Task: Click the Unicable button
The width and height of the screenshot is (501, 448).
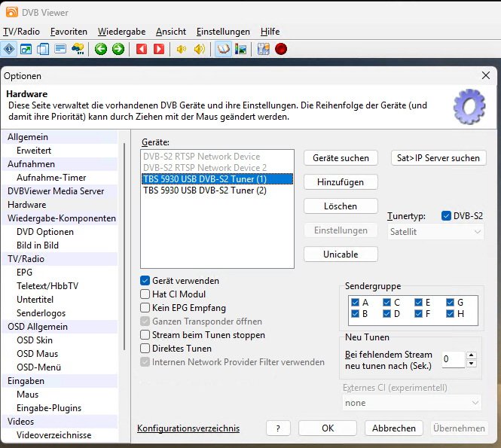Action: (x=341, y=254)
